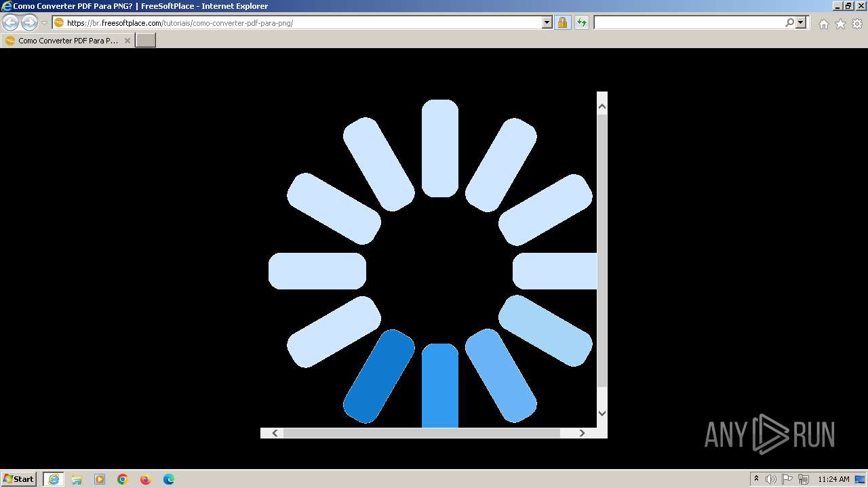
Task: Click the horizontal scrollbar thumb
Action: tap(422, 433)
